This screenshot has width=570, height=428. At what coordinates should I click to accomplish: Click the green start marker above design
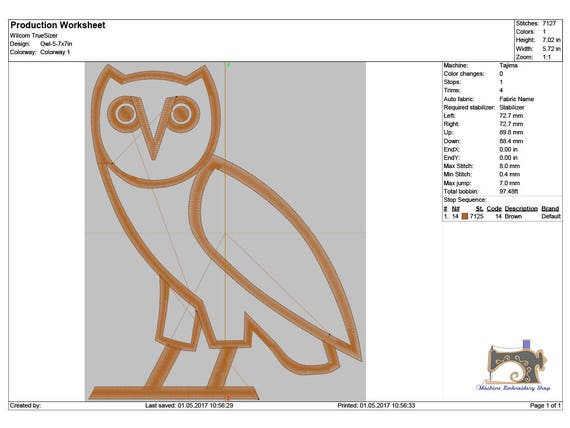pos(228,65)
